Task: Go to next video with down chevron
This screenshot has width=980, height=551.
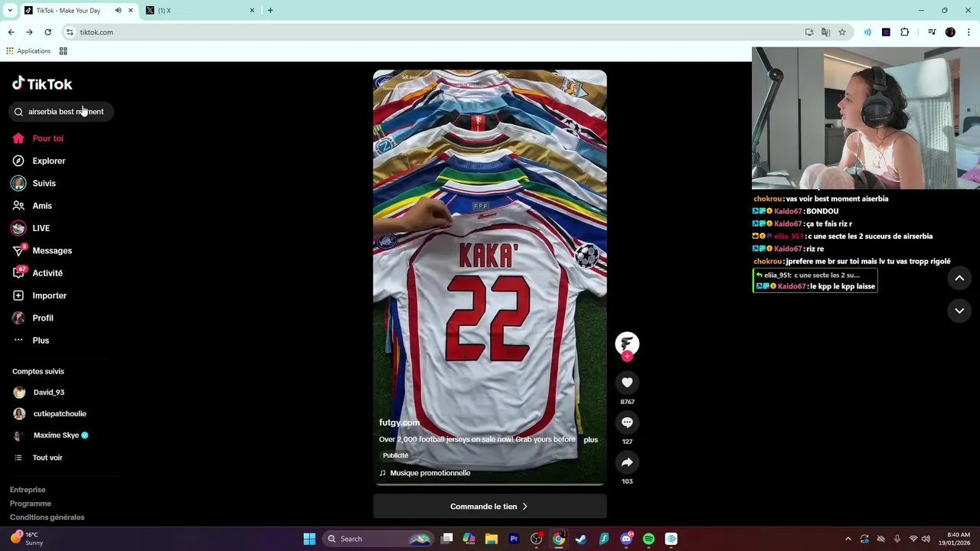Action: [x=959, y=311]
